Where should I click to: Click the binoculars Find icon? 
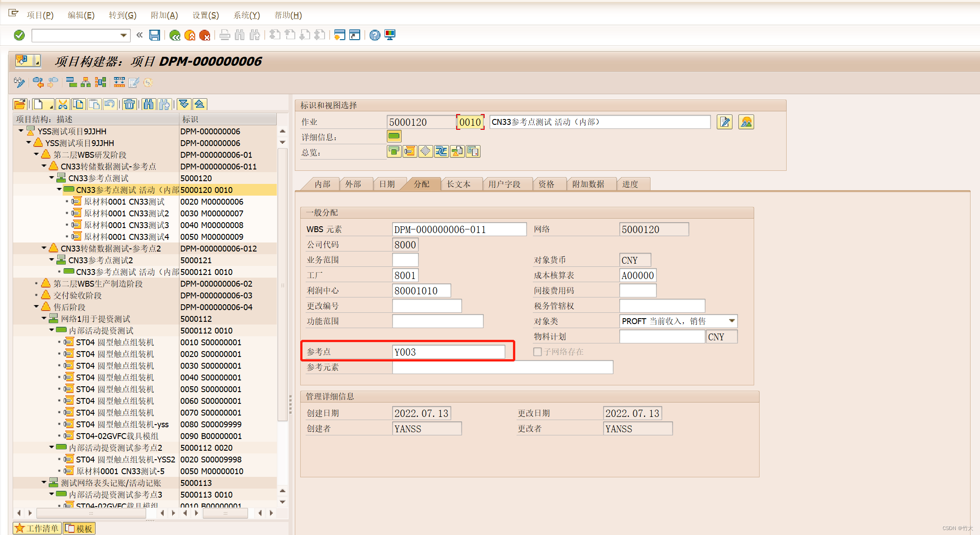point(149,104)
